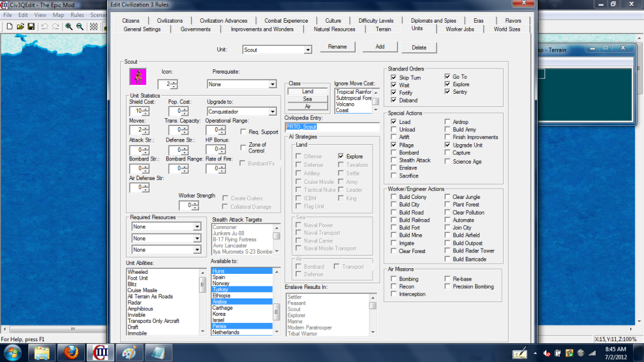The height and width of the screenshot is (362, 644).
Task: Open the Combat Experience tab
Action: tap(286, 21)
